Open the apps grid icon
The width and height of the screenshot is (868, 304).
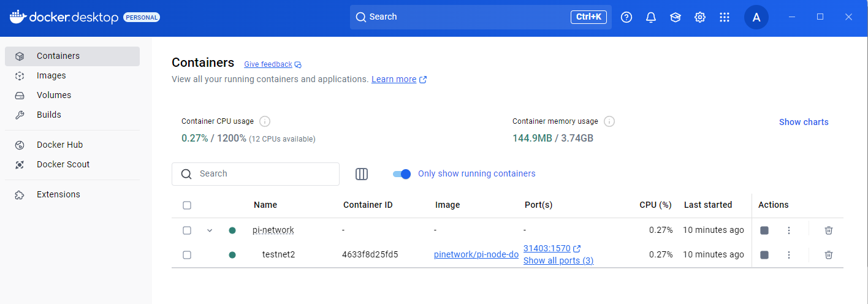(x=725, y=17)
